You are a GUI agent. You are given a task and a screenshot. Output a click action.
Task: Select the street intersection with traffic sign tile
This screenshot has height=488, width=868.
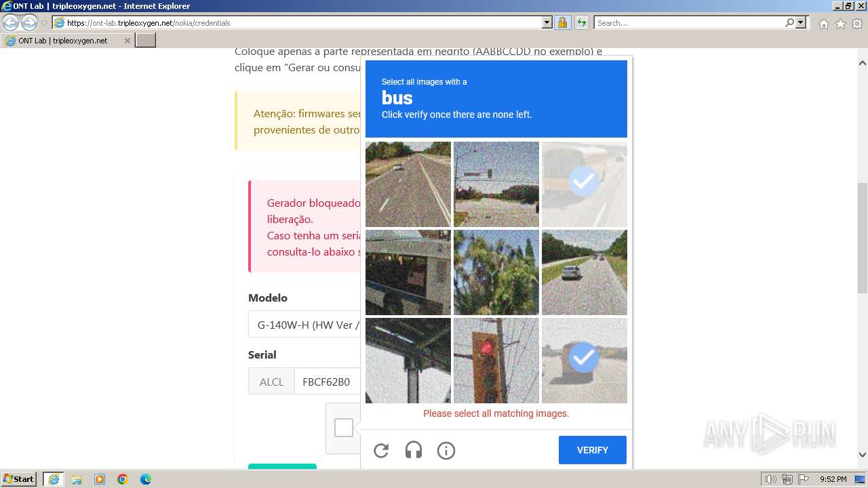pos(496,184)
